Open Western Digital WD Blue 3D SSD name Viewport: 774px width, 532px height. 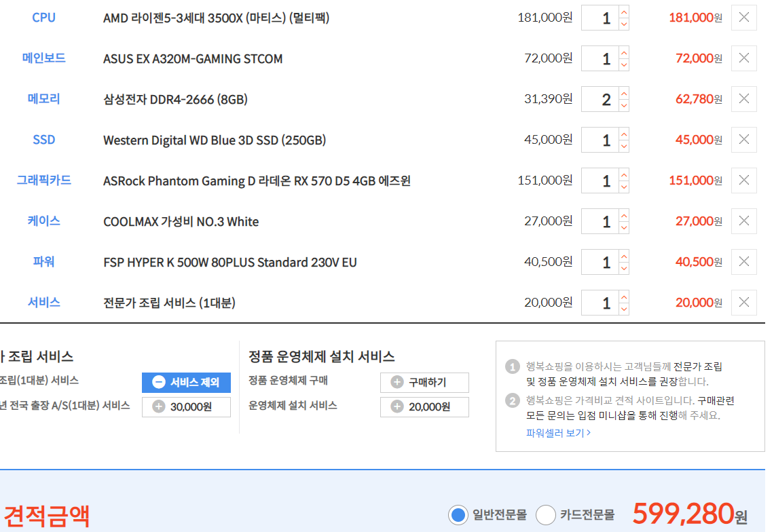[x=215, y=140]
